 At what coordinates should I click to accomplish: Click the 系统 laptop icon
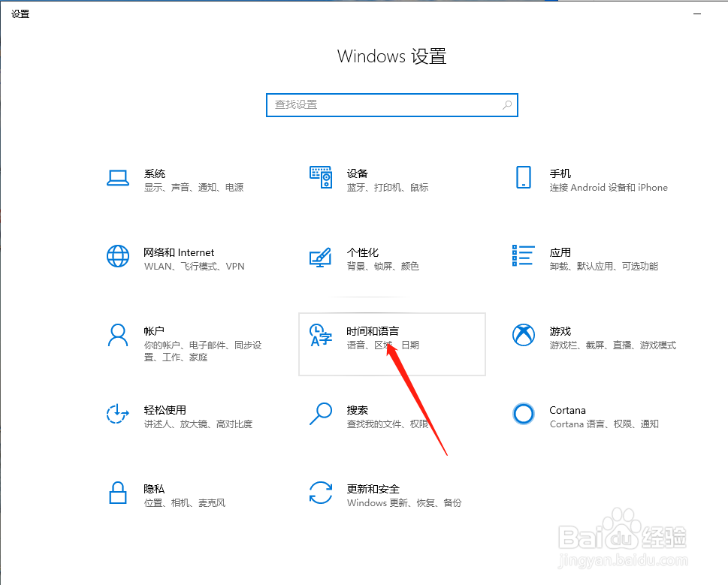coord(118,178)
